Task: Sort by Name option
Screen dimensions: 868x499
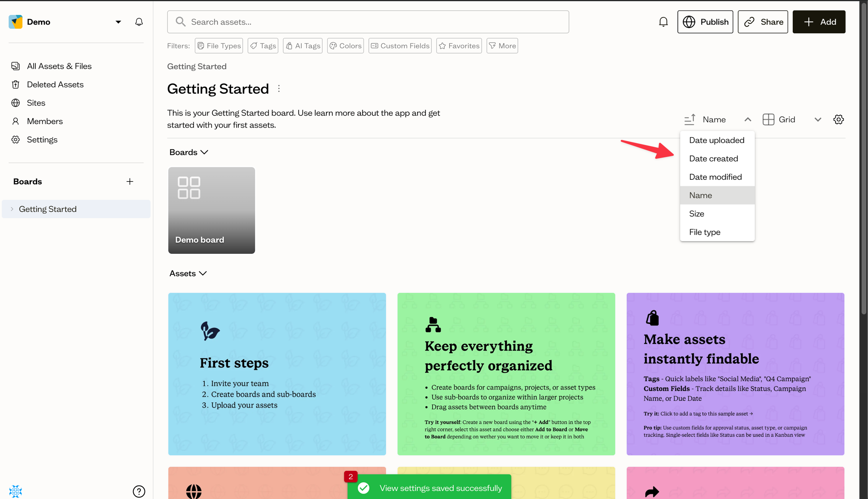Action: pos(717,195)
